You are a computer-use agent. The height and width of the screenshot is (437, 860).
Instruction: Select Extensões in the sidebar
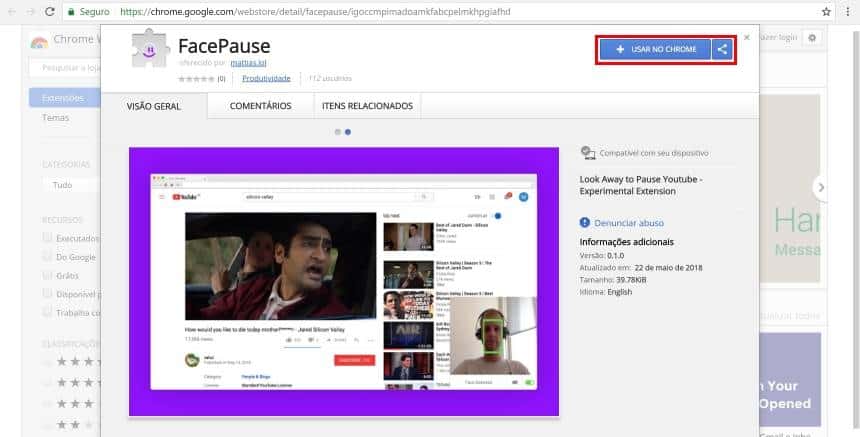(x=64, y=98)
